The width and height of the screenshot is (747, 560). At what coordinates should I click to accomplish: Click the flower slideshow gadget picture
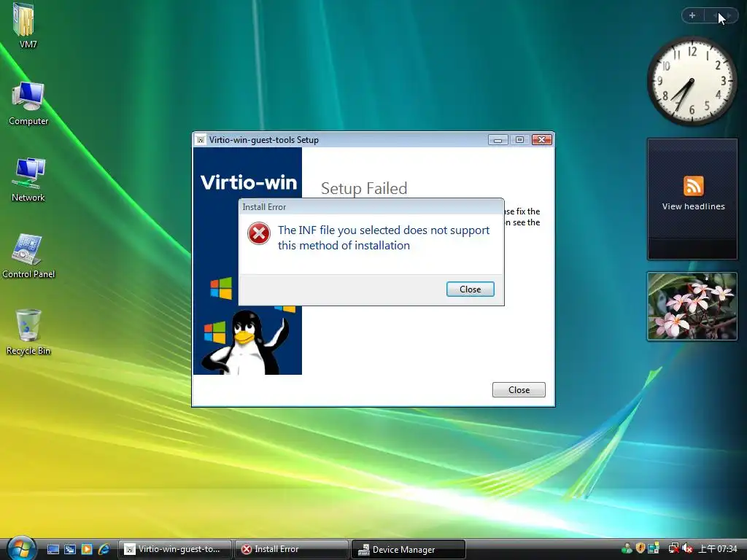click(692, 306)
